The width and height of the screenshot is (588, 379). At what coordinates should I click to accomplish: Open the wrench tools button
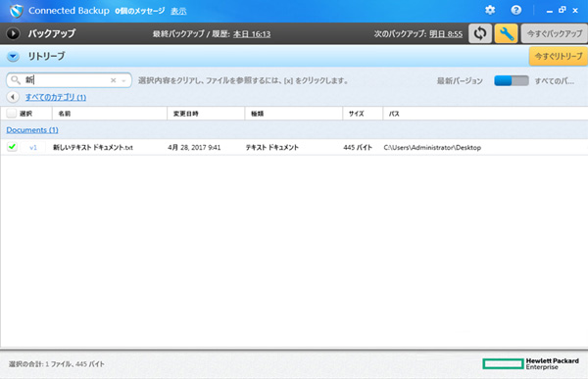507,33
